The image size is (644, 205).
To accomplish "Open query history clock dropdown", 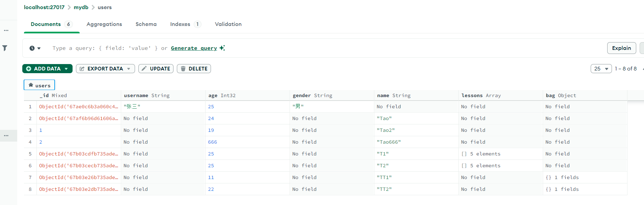I will (x=35, y=48).
